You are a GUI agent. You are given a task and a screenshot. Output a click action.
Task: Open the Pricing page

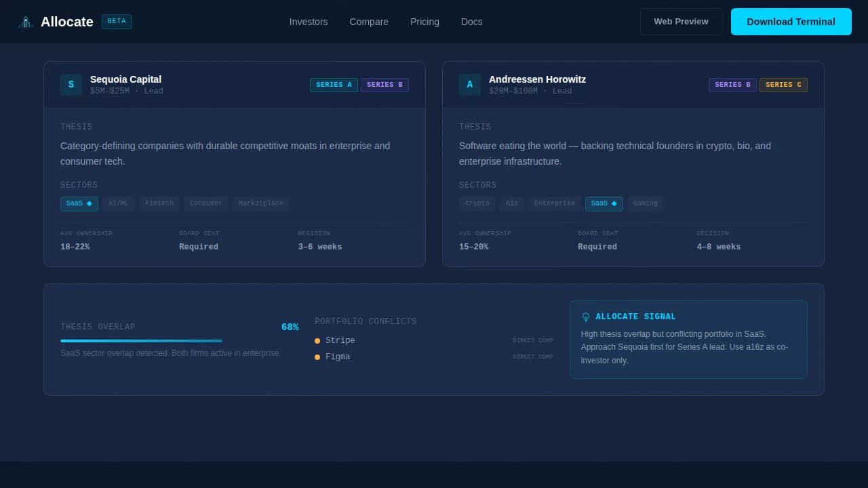pos(425,22)
